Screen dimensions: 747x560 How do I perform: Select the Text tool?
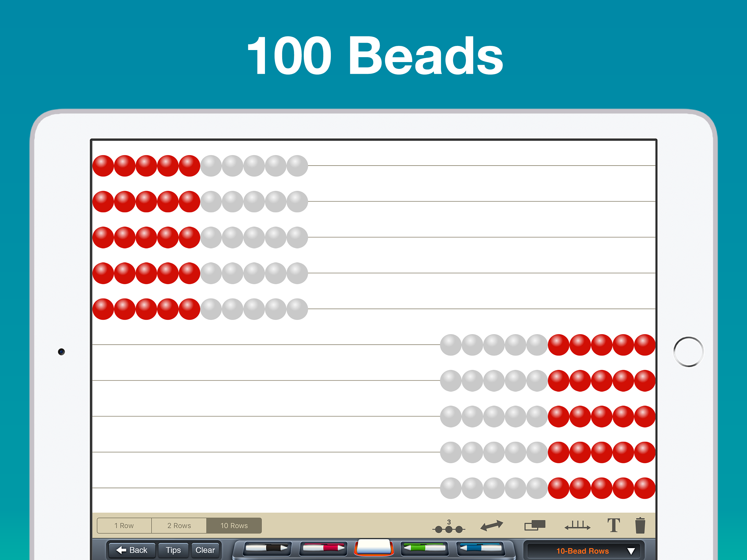pos(613,526)
